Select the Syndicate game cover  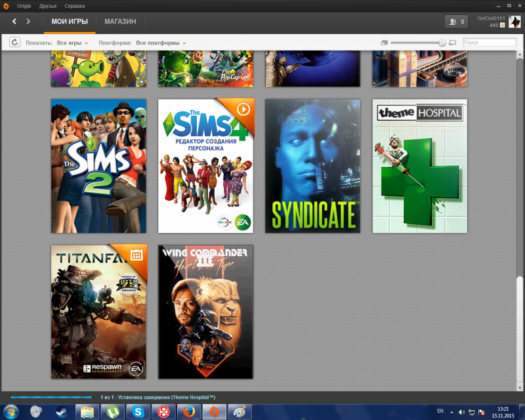(x=312, y=166)
